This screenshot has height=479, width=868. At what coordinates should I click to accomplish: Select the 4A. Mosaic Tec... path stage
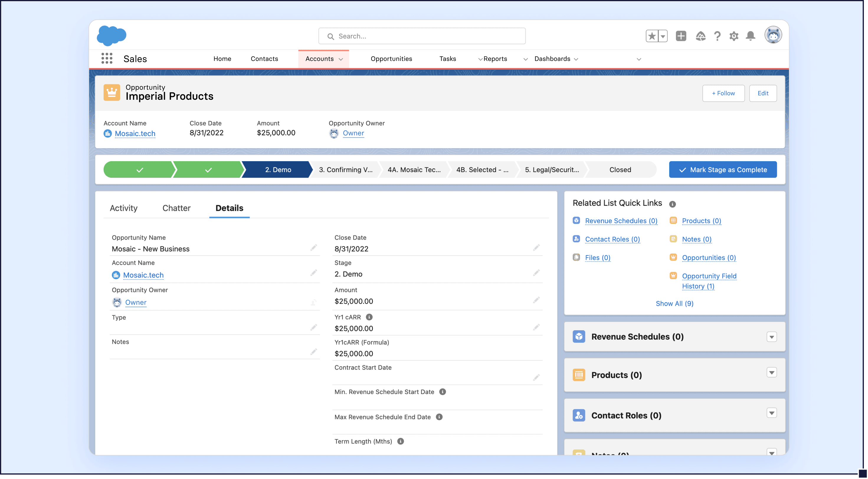[414, 170]
